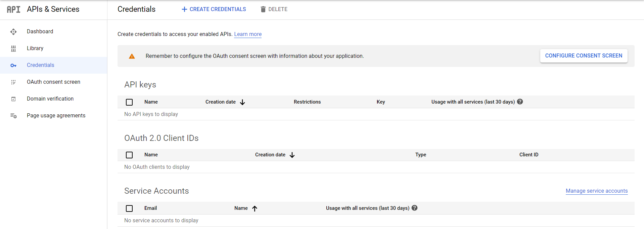Click the Restrictions column header
644x229 pixels.
(x=307, y=102)
